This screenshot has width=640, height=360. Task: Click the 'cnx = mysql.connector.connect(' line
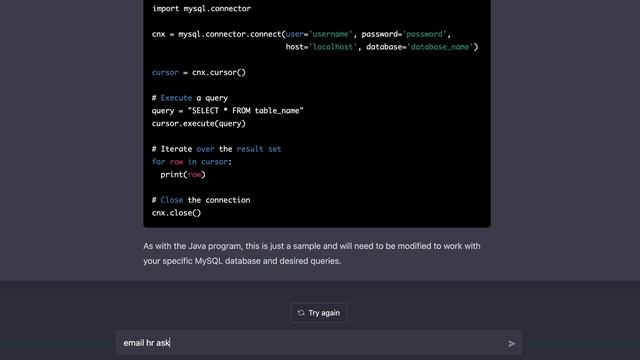301,34
